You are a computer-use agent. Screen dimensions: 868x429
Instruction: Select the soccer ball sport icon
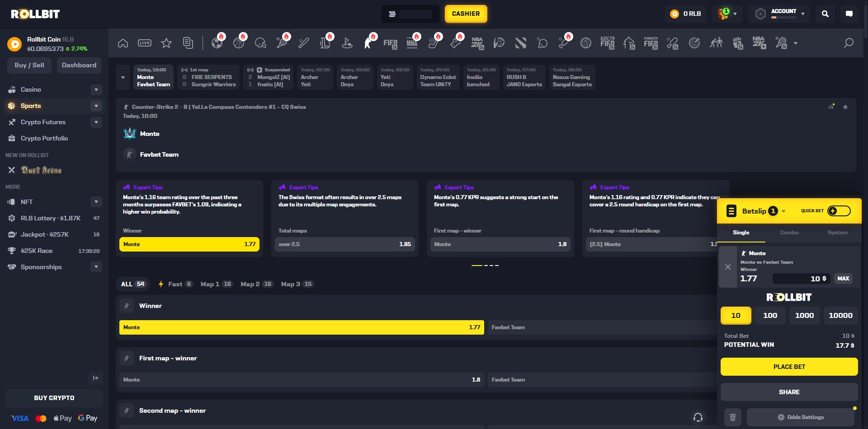pyautogui.click(x=217, y=43)
